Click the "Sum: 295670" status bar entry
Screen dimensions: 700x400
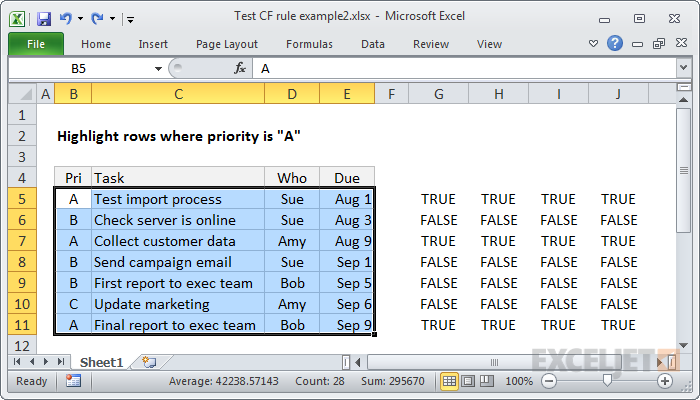click(x=391, y=381)
